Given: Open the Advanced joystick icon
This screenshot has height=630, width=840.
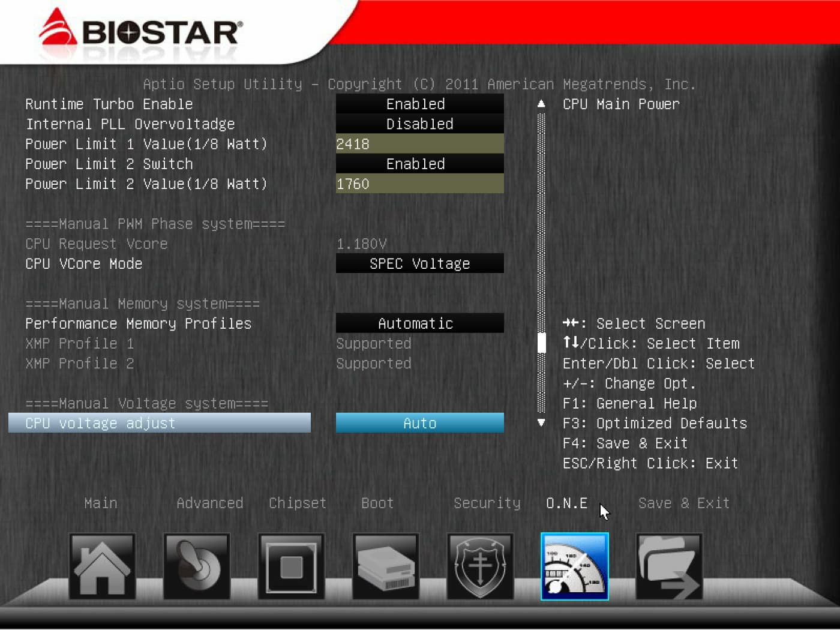Looking at the screenshot, I should point(197,566).
